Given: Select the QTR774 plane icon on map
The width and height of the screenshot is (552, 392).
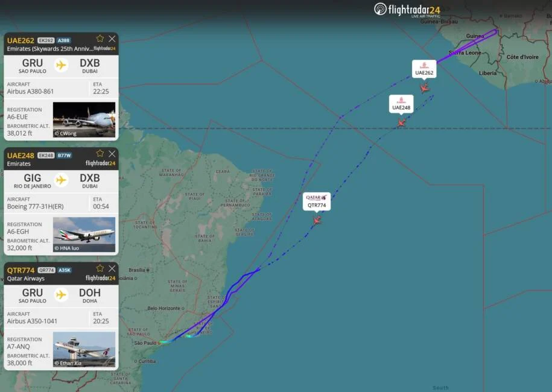Looking at the screenshot, I should pos(317,220).
